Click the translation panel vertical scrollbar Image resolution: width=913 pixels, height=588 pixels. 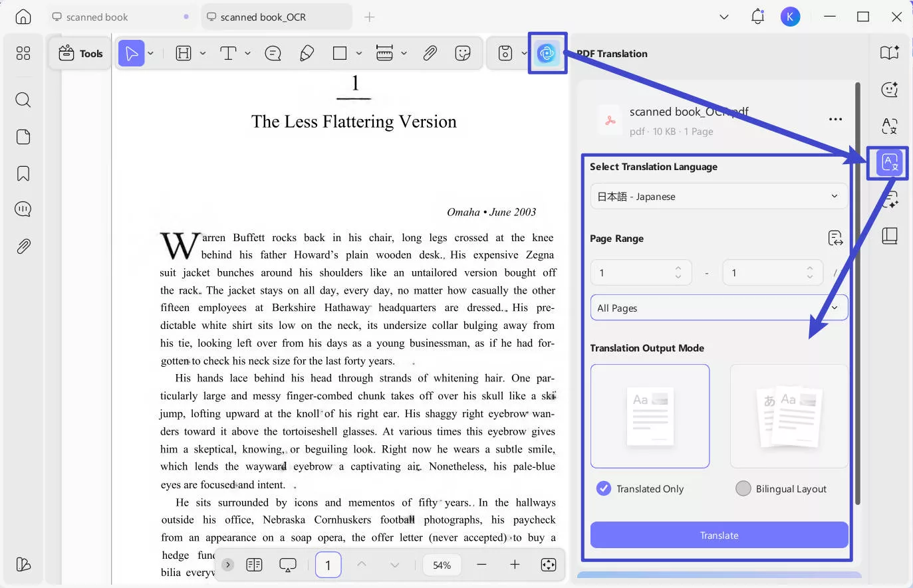tap(858, 292)
